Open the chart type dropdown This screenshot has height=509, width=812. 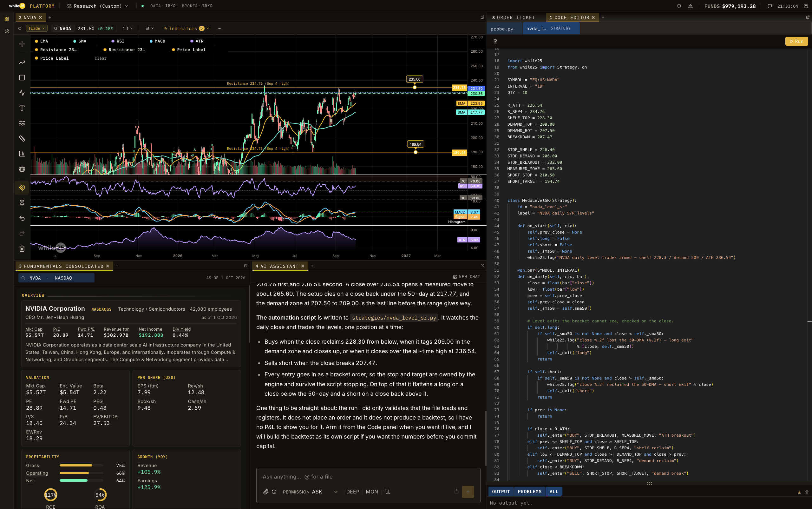tap(149, 29)
